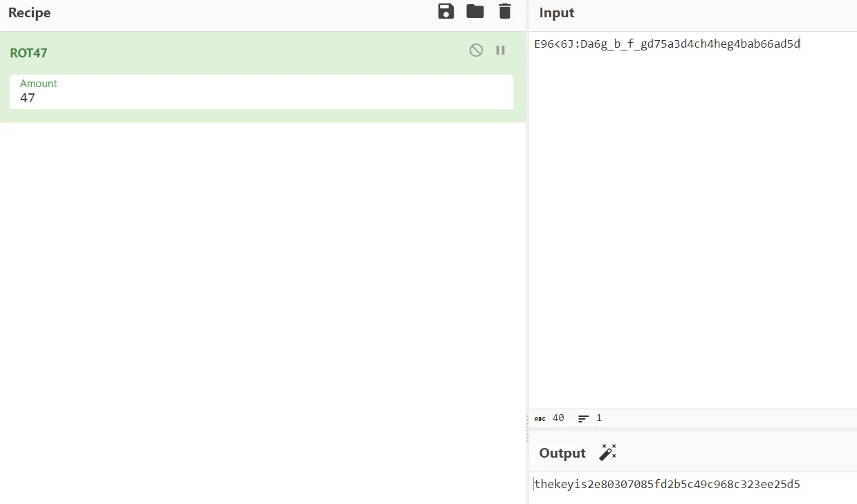Click the line count value 1
Image resolution: width=857 pixels, height=504 pixels.
tap(598, 418)
